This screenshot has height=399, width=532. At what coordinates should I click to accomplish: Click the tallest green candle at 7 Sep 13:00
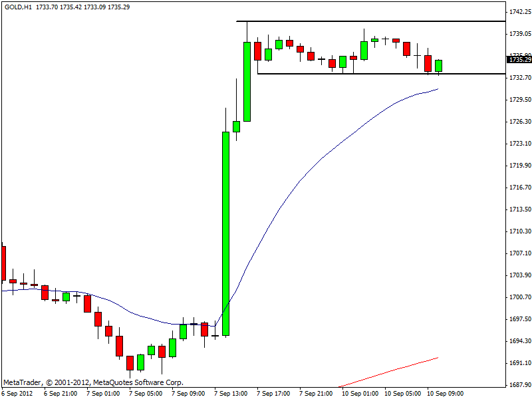point(225,233)
